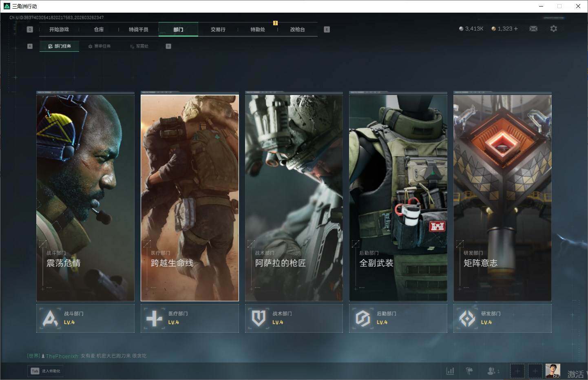588x380 pixels.
Task: Open the 交易行 tab
Action: tap(218, 29)
